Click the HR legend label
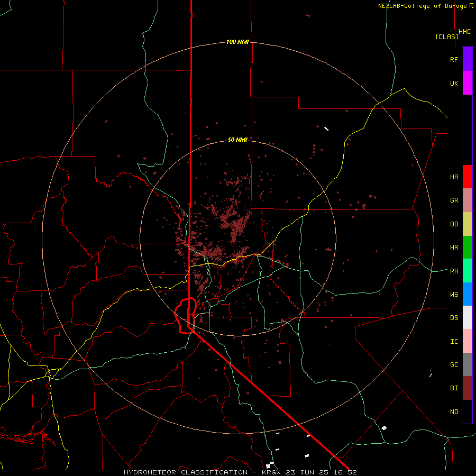 [x=454, y=248]
